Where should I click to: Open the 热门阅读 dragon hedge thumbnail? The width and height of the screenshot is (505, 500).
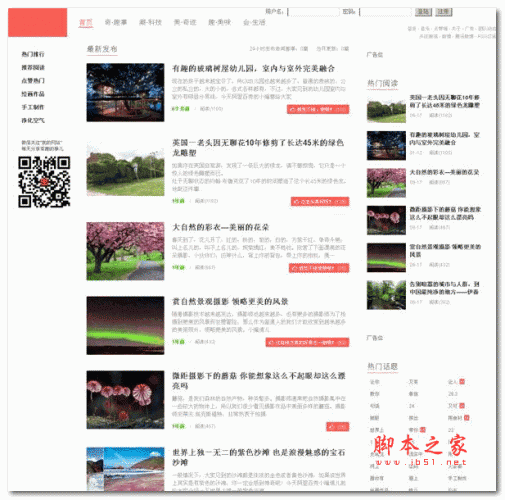386,108
